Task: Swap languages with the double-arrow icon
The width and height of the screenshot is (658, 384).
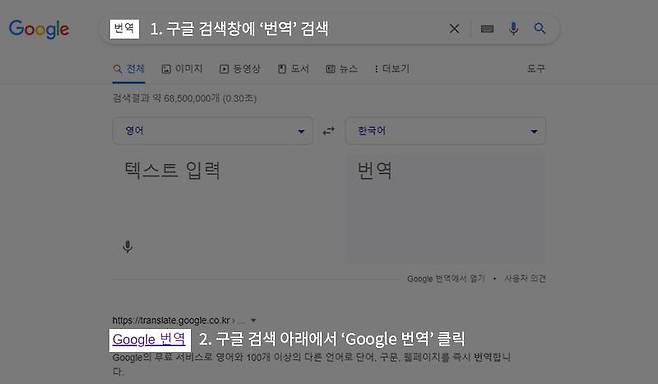Action: (329, 131)
